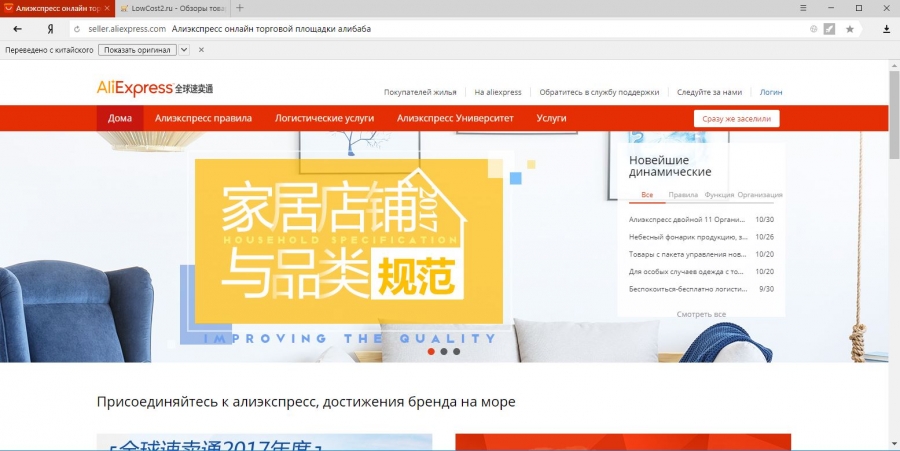Click the scrollbar down arrow
This screenshot has height=451, width=900.
[894, 444]
